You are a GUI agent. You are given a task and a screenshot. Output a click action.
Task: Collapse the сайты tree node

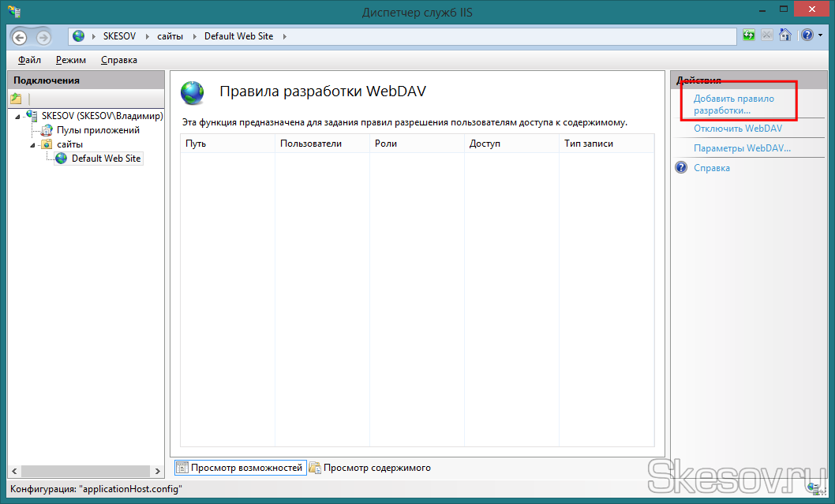pyautogui.click(x=32, y=145)
